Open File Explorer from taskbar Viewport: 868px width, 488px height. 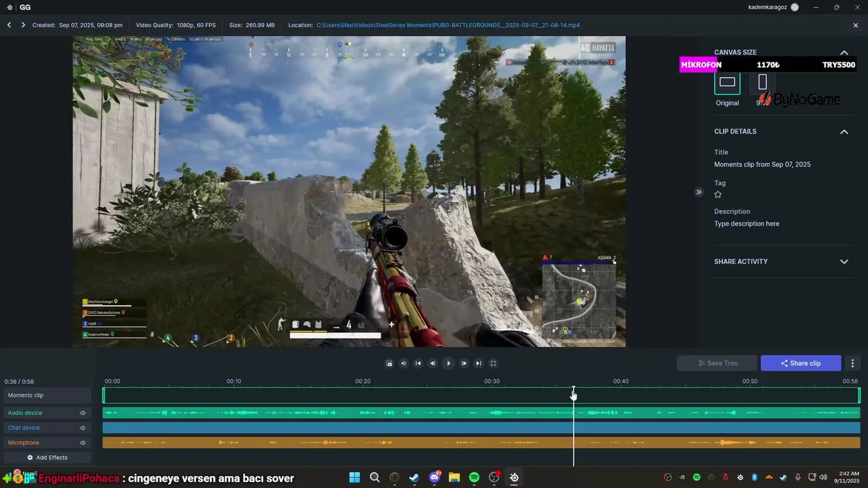(454, 478)
